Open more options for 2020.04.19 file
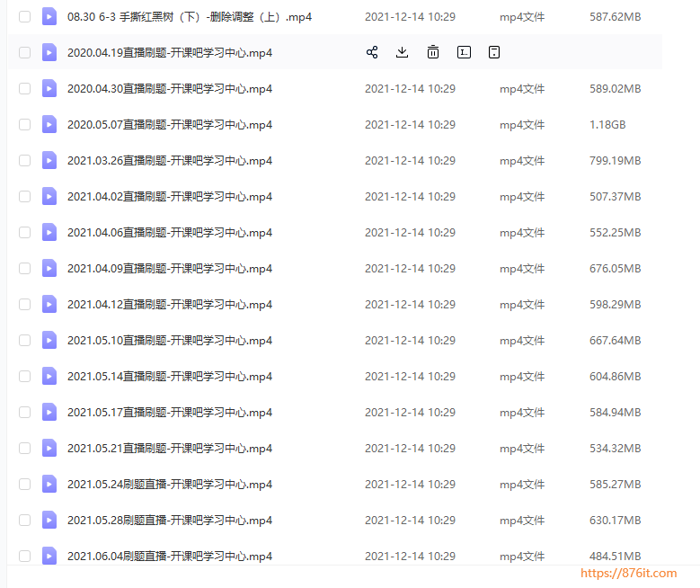Viewport: 700px width, 588px height. (494, 52)
